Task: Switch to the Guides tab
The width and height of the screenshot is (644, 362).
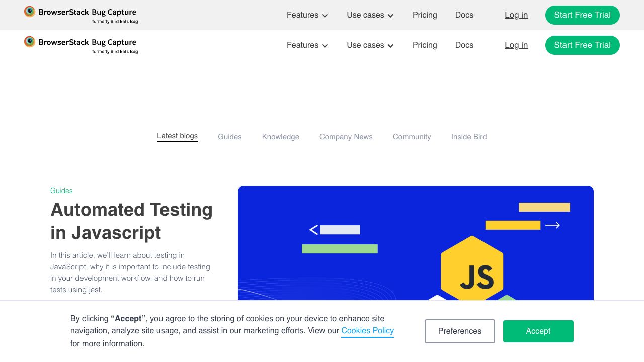Action: tap(229, 137)
